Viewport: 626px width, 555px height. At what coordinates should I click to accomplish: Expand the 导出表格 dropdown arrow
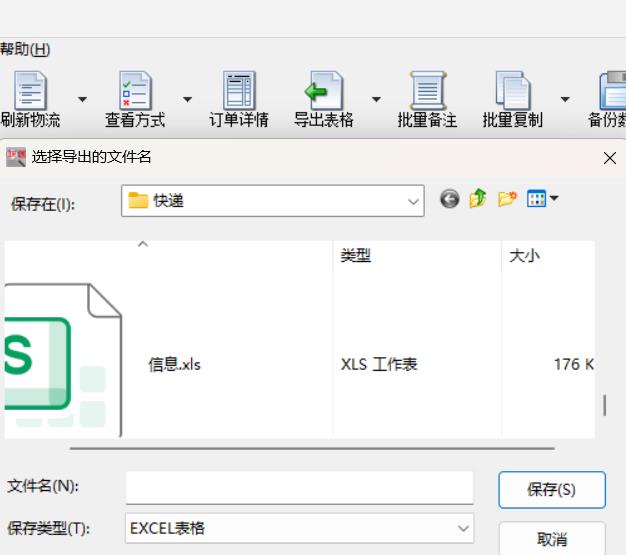point(376,99)
